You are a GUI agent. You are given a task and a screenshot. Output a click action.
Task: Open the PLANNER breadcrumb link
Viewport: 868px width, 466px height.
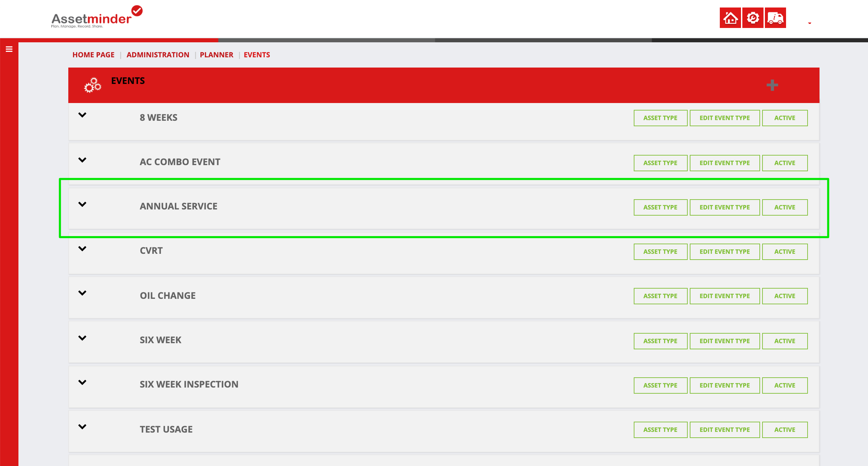pyautogui.click(x=216, y=55)
